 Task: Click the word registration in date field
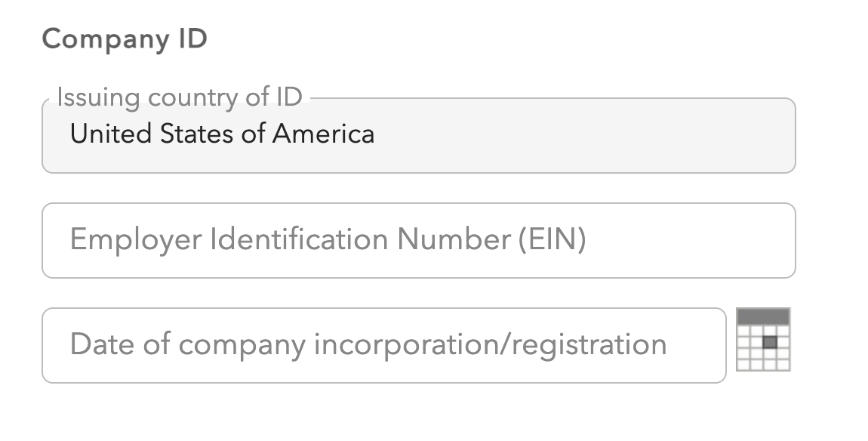click(x=589, y=346)
